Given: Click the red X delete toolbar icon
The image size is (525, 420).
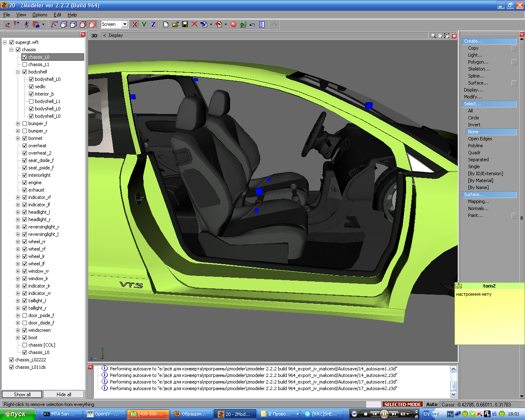Looking at the screenshot, I should click(194, 25).
